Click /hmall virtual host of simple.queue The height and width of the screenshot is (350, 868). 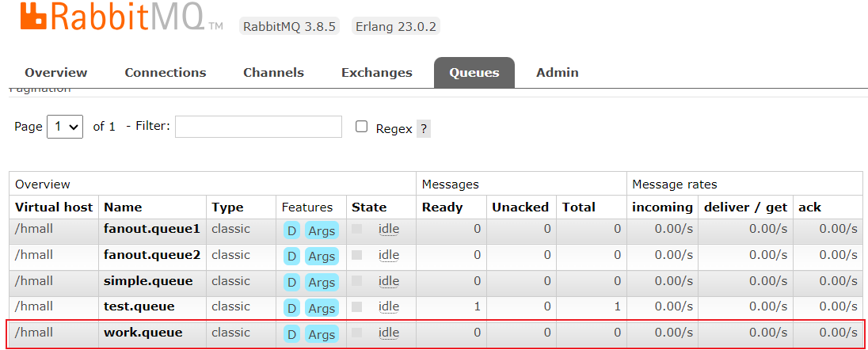pos(34,281)
